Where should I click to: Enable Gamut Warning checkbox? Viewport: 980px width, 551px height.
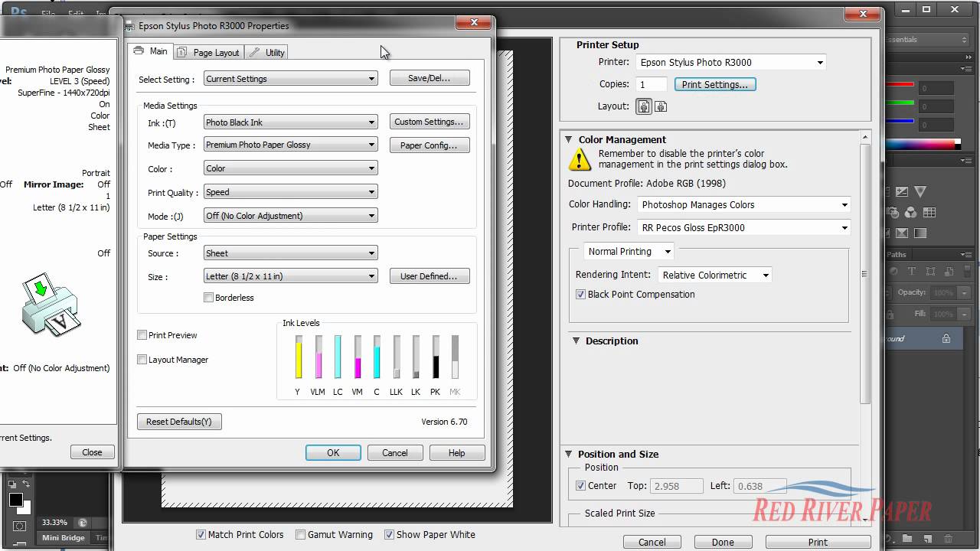(300, 535)
